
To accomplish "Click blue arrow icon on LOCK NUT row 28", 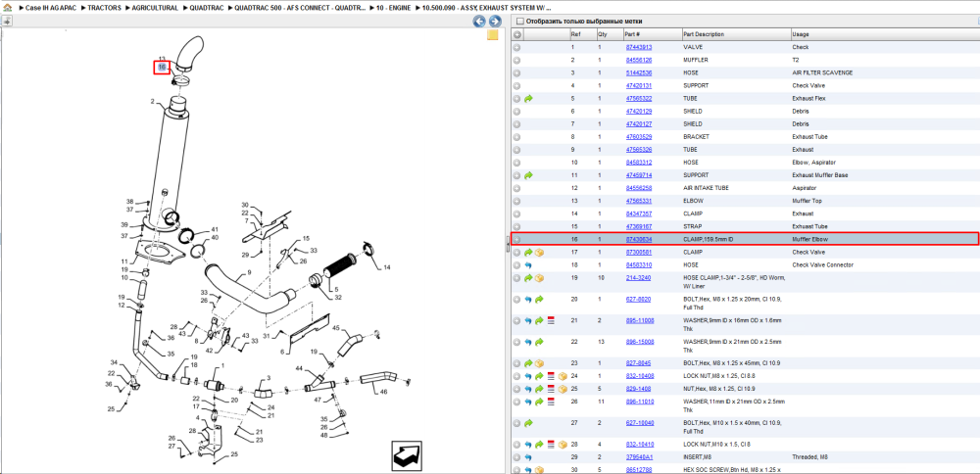I will tap(529, 445).
